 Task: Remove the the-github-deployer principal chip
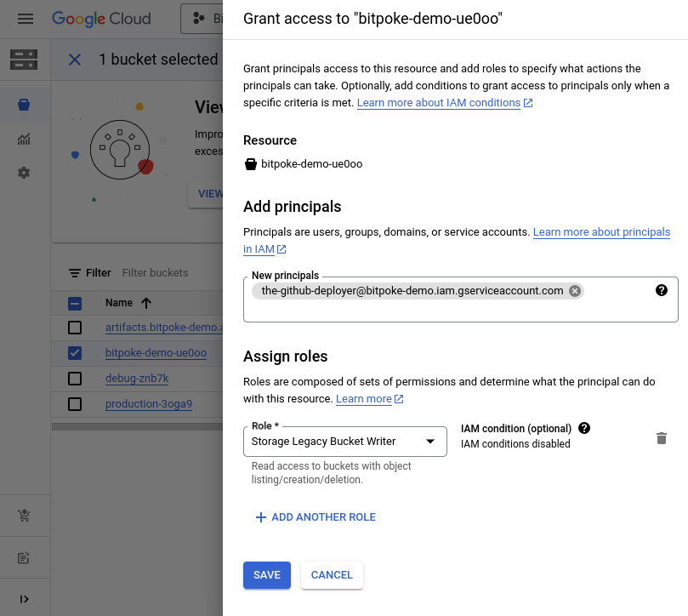(575, 291)
